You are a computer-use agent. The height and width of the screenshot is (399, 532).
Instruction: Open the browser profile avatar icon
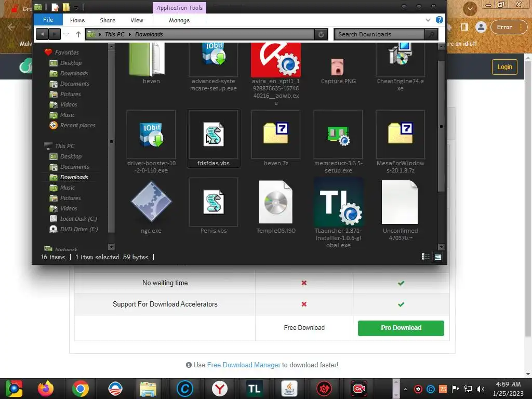[x=481, y=27]
